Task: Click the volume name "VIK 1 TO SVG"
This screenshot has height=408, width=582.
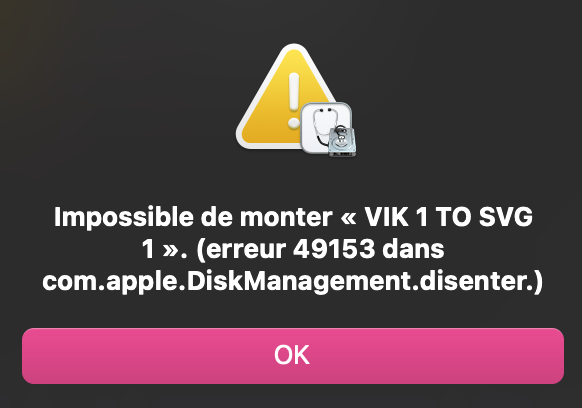Action: point(448,217)
